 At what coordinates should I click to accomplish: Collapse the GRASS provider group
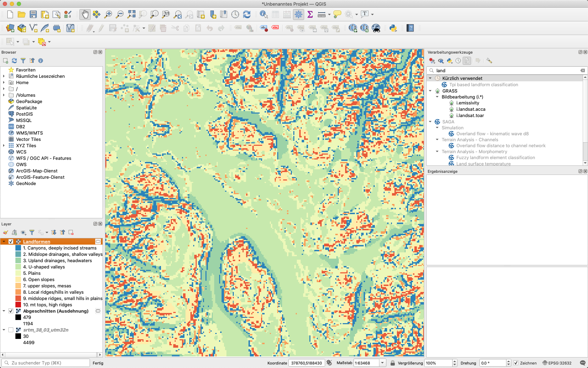point(430,91)
